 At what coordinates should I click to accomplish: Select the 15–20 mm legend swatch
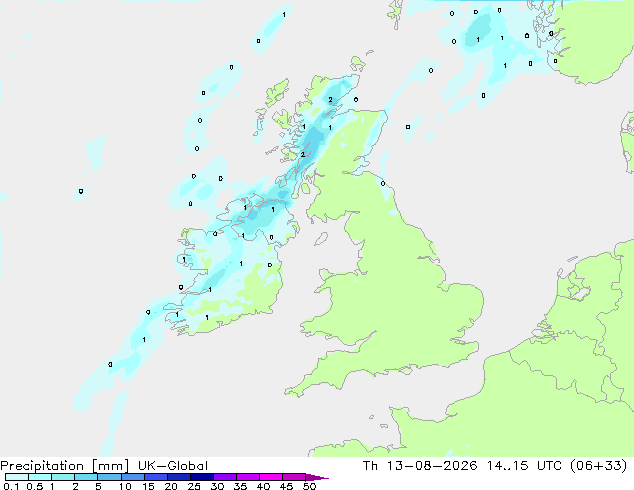[x=156, y=477]
